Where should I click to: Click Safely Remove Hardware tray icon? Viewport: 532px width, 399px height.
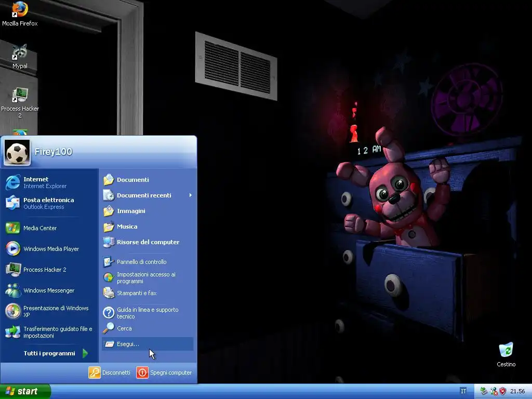484,391
